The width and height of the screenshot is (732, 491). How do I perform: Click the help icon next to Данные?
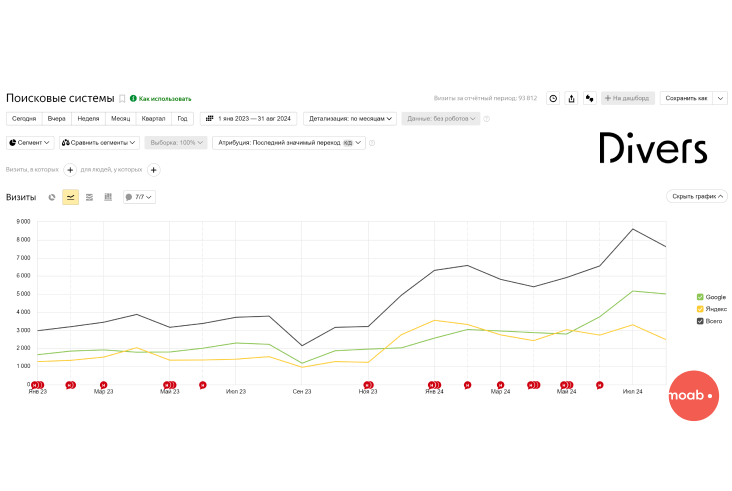click(486, 119)
